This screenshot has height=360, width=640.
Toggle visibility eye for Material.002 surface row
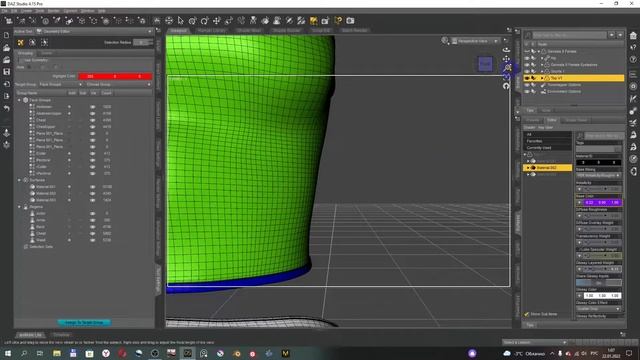(93, 193)
